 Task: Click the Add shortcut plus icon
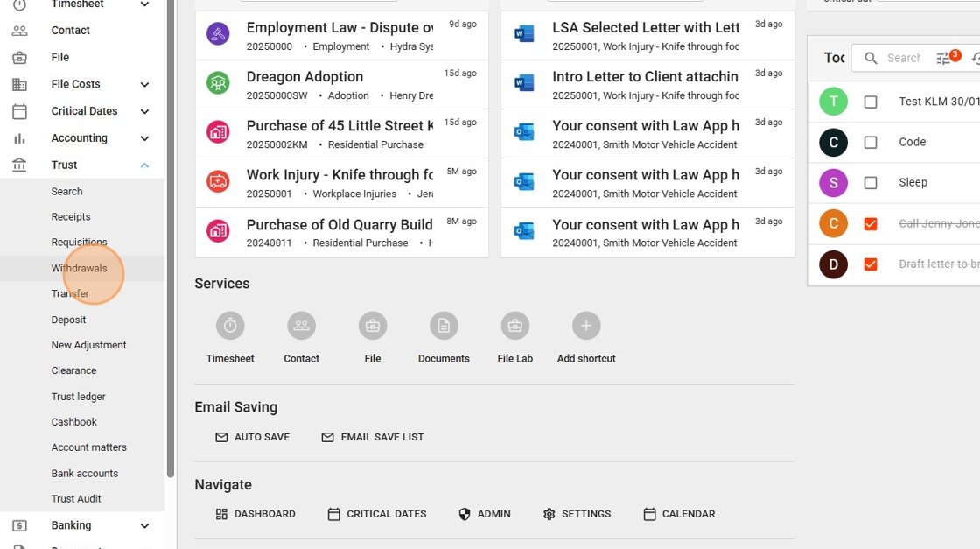click(x=586, y=326)
